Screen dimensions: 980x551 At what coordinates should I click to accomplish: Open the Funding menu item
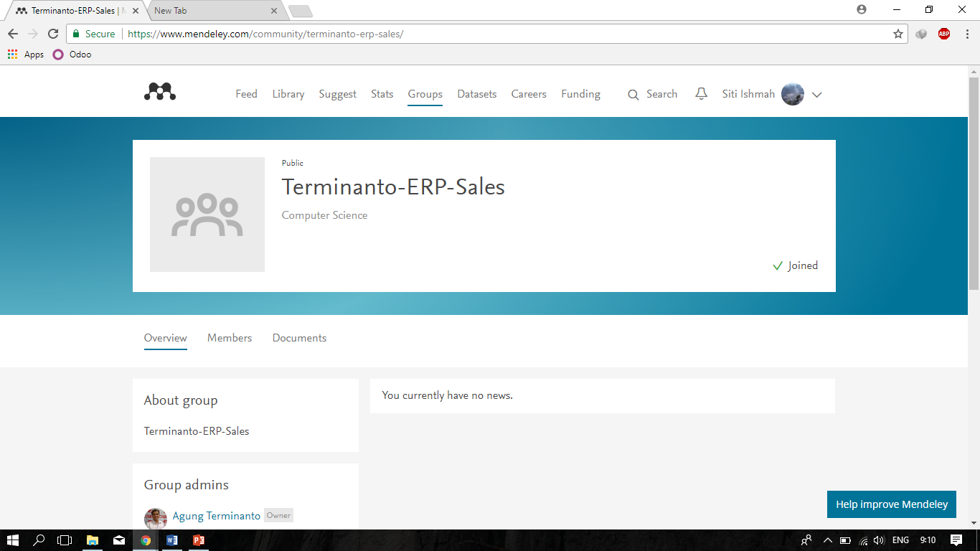(x=581, y=94)
